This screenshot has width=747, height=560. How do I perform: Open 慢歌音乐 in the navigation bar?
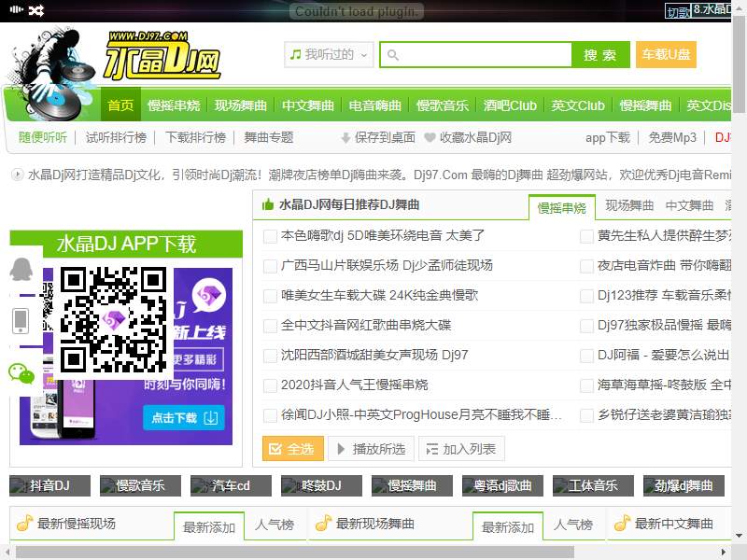coord(442,105)
